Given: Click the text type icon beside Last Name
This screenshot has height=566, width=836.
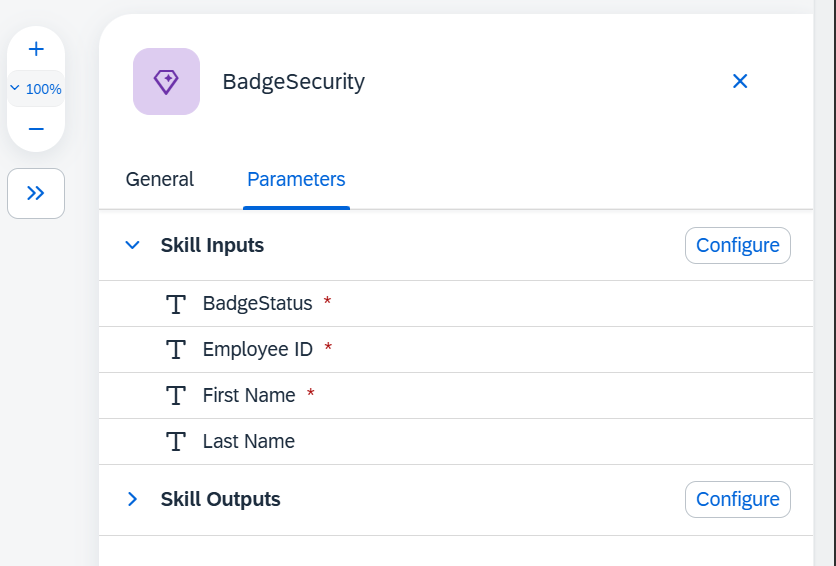Looking at the screenshot, I should (x=176, y=442).
